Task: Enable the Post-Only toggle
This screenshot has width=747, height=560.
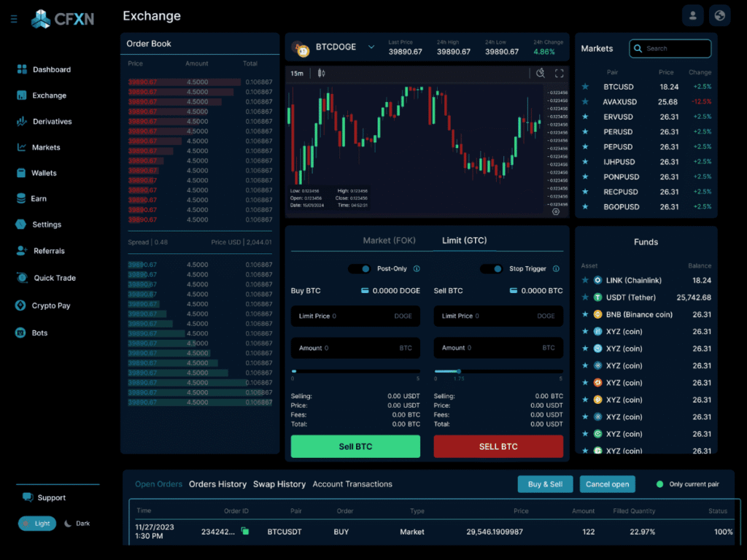Action: pos(360,268)
